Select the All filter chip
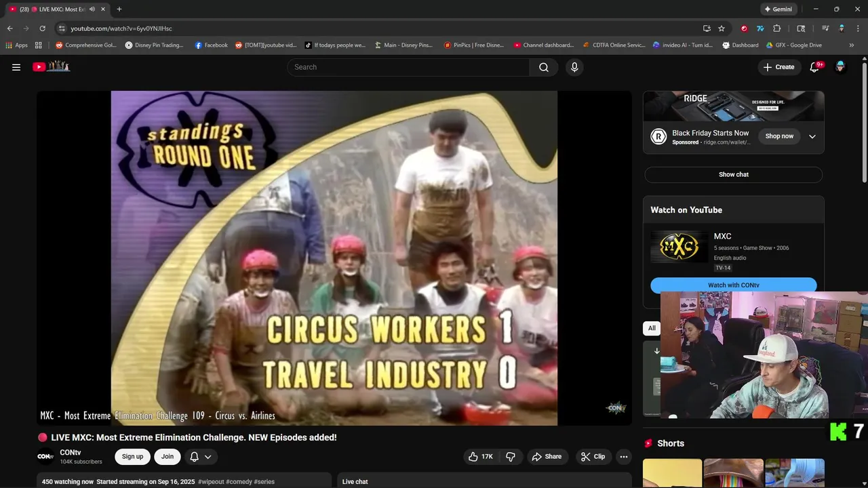868x488 pixels. (652, 328)
